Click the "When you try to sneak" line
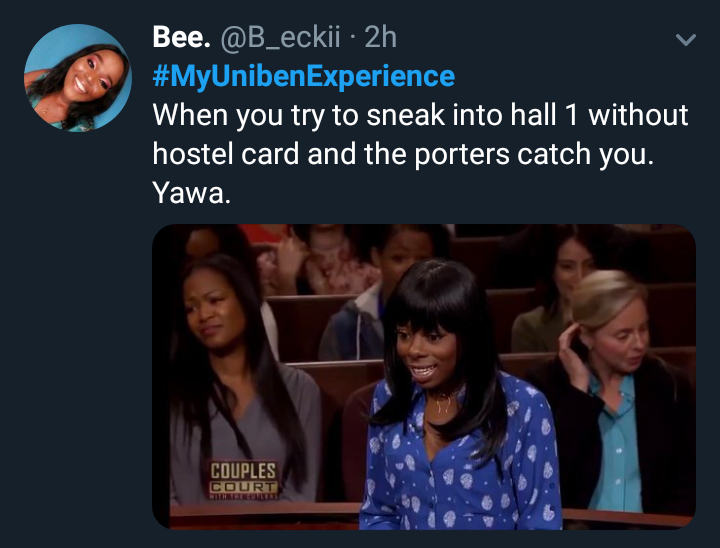The height and width of the screenshot is (548, 720). pyautogui.click(x=420, y=115)
